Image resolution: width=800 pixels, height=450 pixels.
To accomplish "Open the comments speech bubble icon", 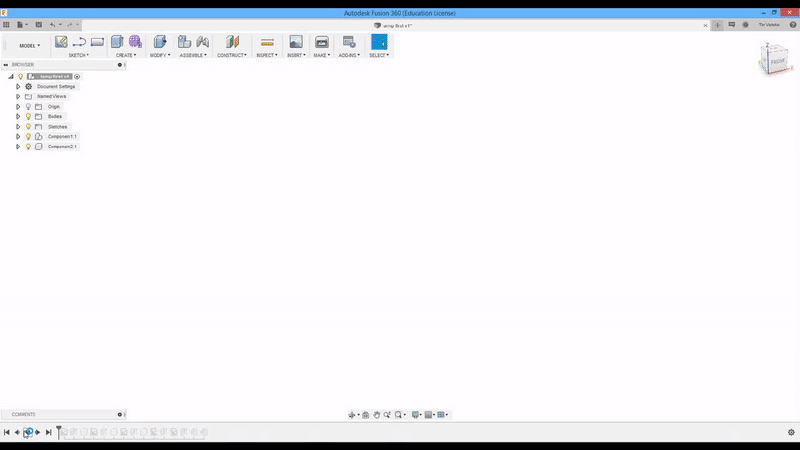I will coord(732,24).
